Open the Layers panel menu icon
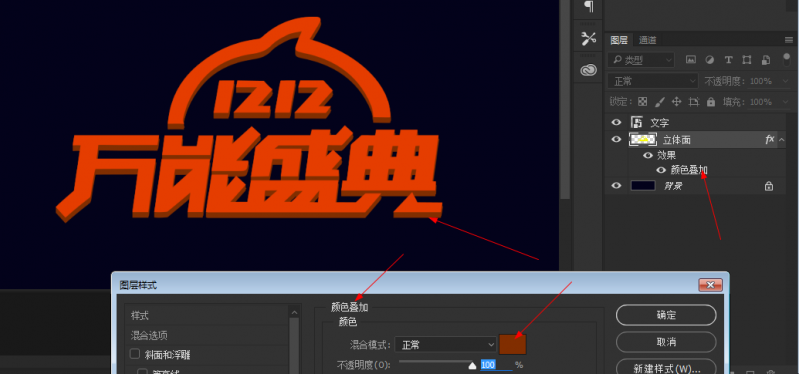Screen dimensions: 799x374 pos(789,40)
